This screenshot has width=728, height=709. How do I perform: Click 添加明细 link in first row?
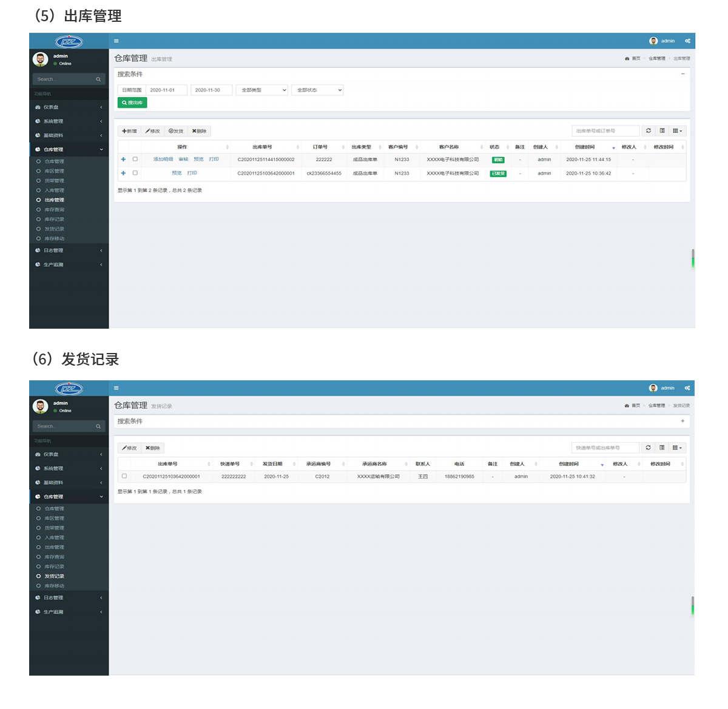point(163,160)
